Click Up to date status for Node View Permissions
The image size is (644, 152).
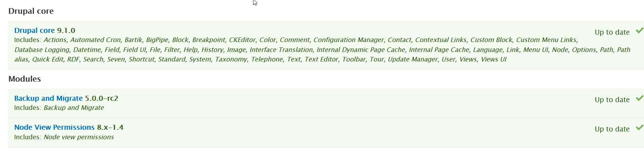click(612, 129)
